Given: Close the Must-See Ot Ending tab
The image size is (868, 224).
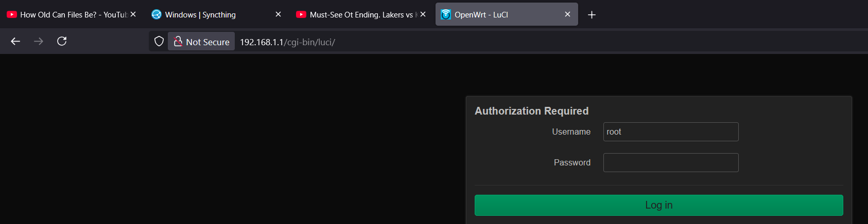Looking at the screenshot, I should (x=423, y=14).
